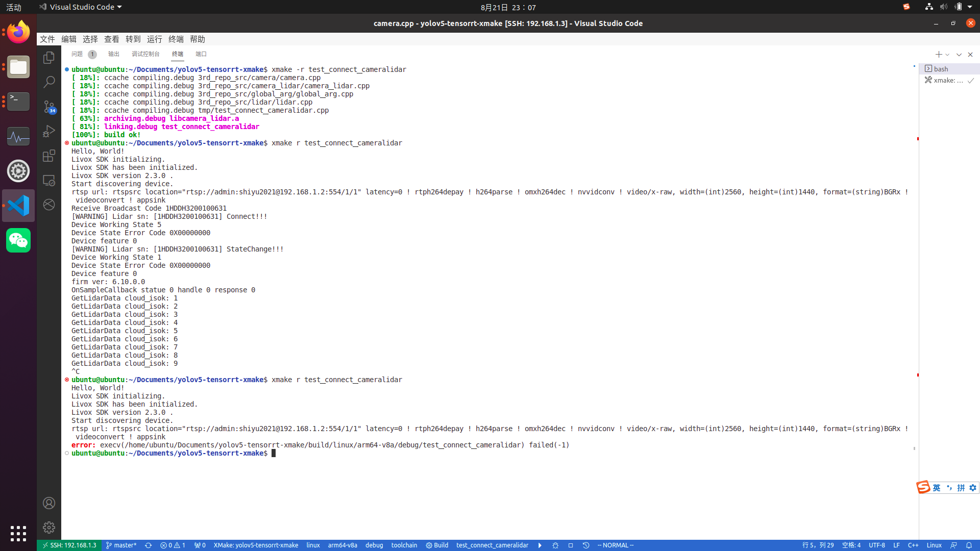This screenshot has height=551, width=980.
Task: Open the Explorer view in activity bar
Action: 49,58
